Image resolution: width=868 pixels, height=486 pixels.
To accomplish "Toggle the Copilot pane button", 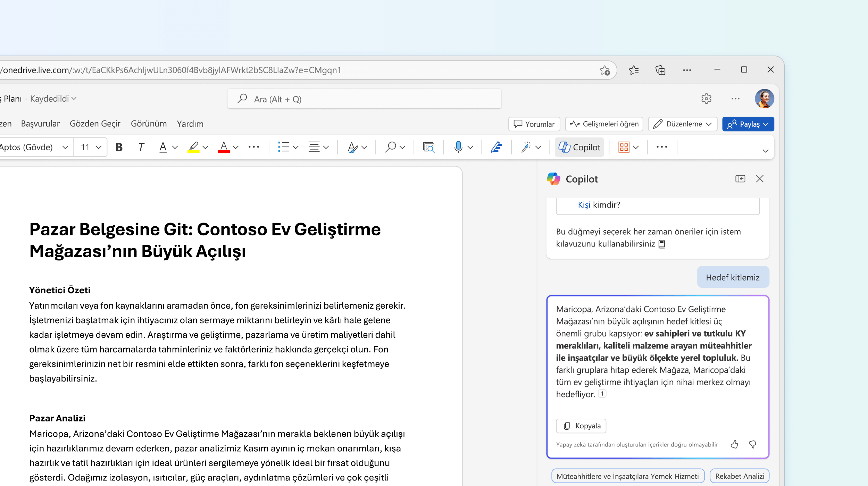I will [x=579, y=147].
